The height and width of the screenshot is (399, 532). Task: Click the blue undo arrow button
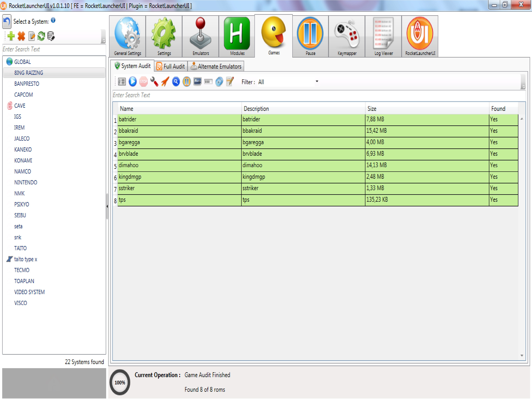click(7, 22)
